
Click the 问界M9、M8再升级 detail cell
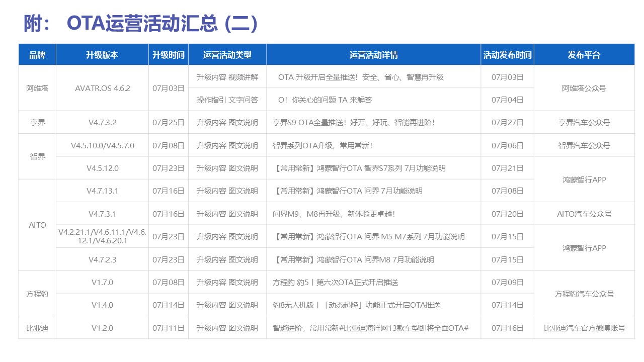tap(374, 214)
